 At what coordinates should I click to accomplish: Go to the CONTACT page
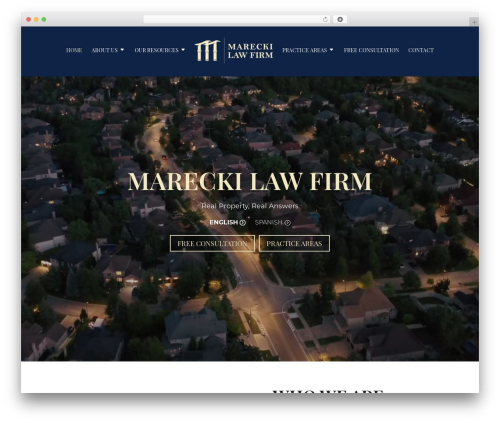[x=421, y=50]
